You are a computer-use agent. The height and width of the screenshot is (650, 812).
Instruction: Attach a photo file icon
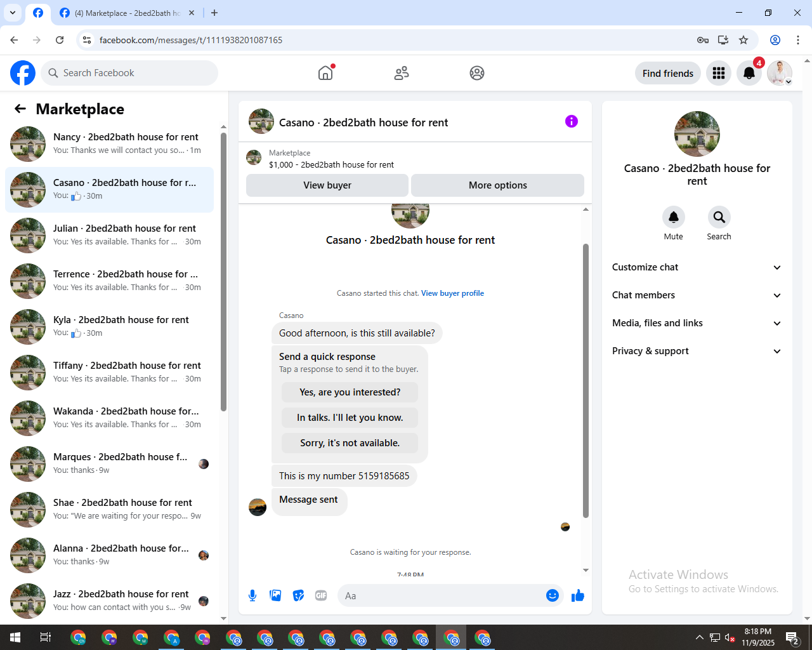[x=275, y=595]
